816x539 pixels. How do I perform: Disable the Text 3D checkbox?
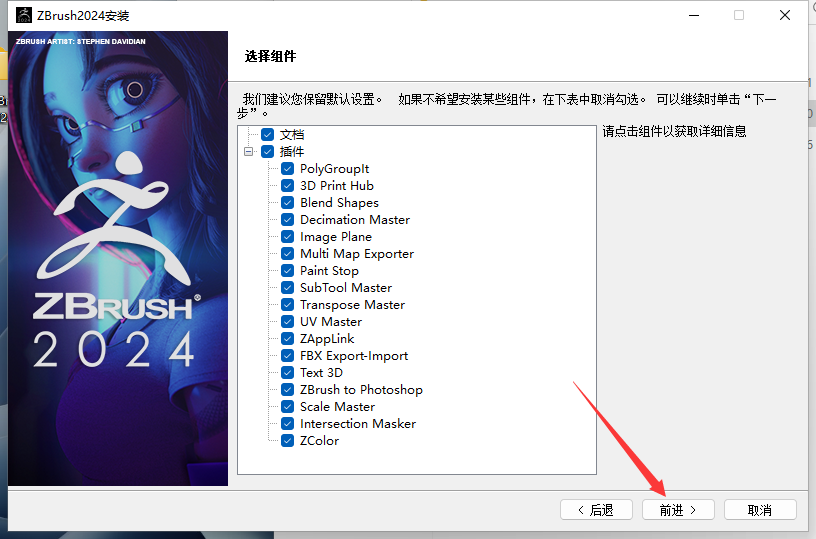(287, 373)
